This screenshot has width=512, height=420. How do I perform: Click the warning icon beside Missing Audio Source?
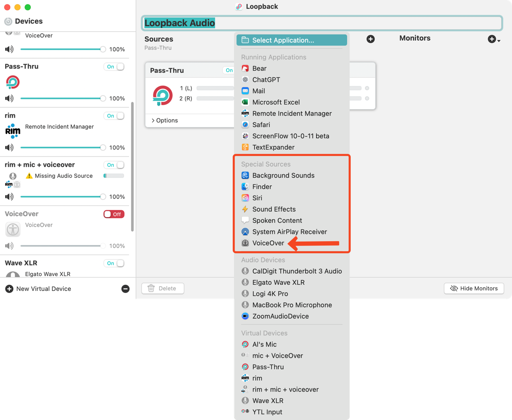pyautogui.click(x=29, y=176)
